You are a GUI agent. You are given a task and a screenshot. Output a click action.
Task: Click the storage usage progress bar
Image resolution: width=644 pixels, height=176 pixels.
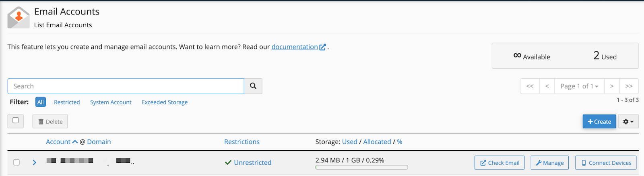pos(362,167)
